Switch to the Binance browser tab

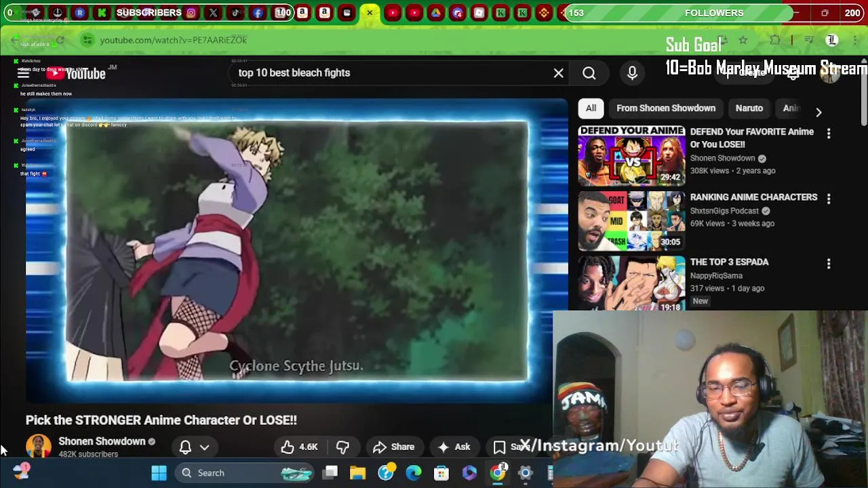pyautogui.click(x=545, y=12)
